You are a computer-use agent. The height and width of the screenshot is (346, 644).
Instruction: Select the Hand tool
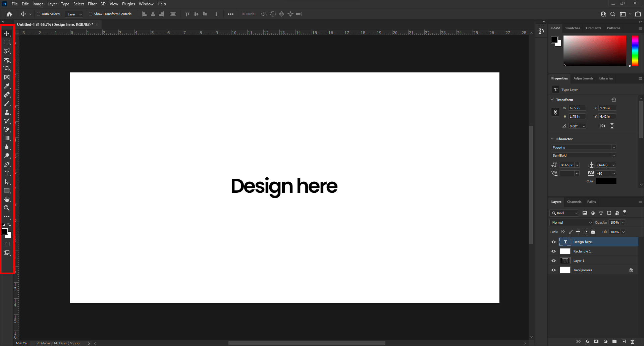(x=7, y=199)
